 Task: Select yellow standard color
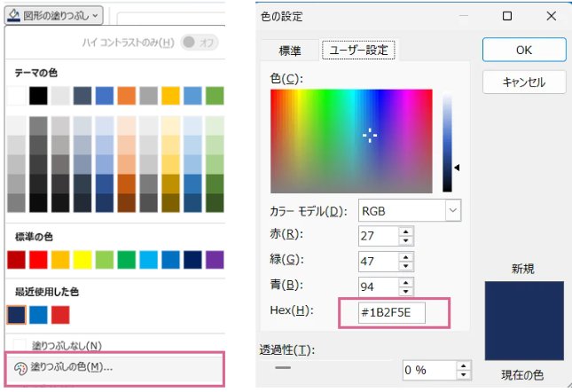click(82, 260)
